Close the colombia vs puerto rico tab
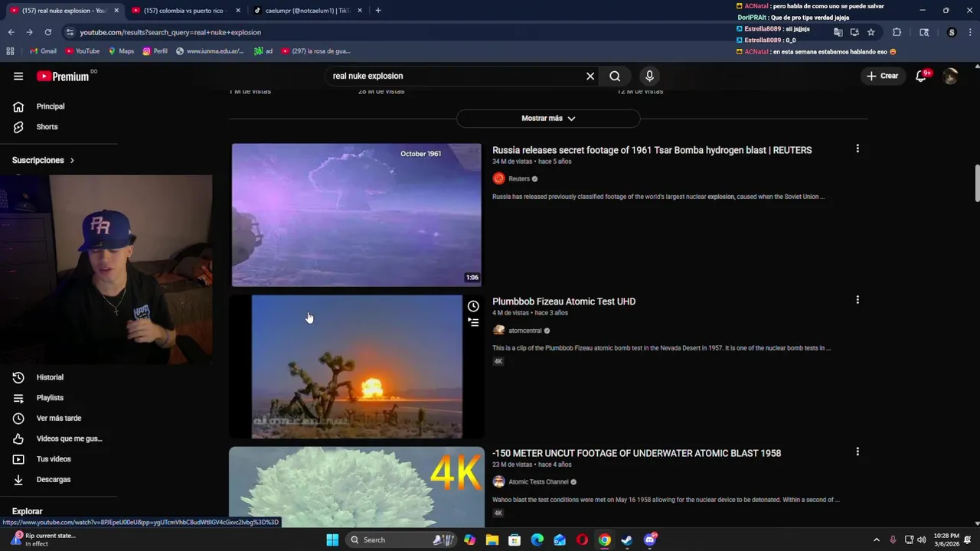The height and width of the screenshot is (551, 980). pyautogui.click(x=238, y=11)
